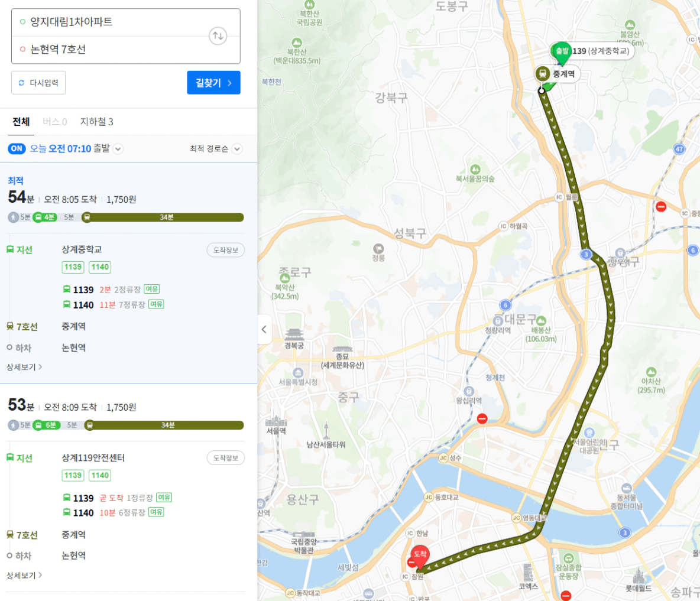Toggle the ON departure time switch
This screenshot has height=601, width=700.
17,148
